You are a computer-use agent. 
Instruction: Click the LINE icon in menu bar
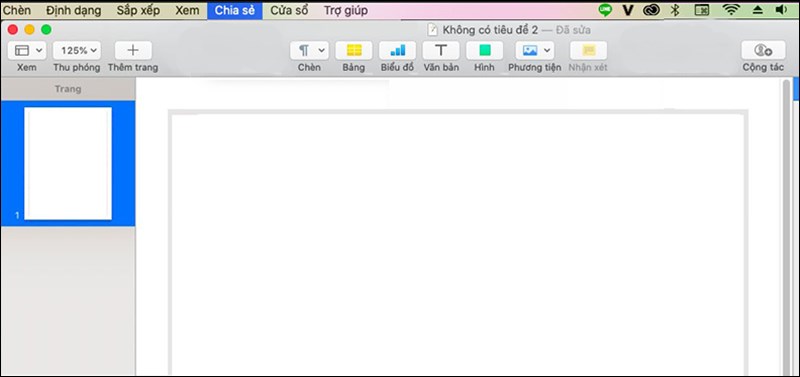click(605, 10)
